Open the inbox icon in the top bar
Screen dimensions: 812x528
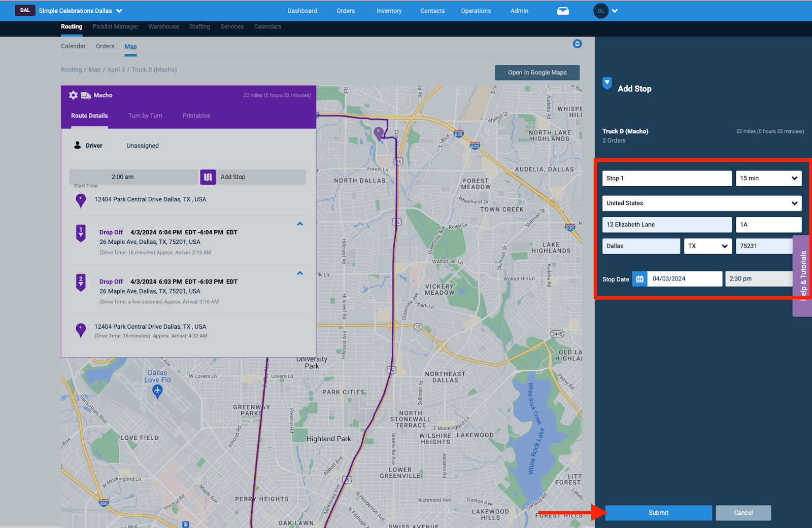562,10
